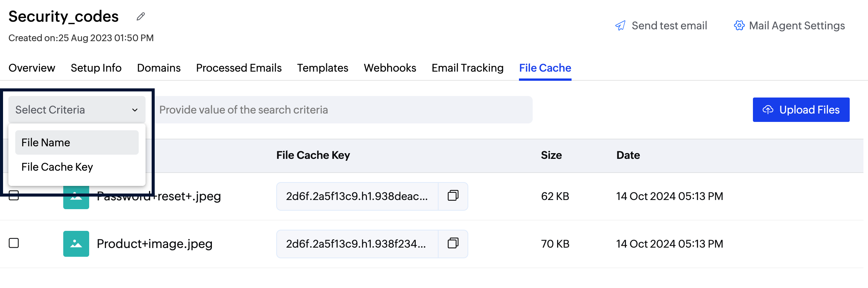This screenshot has width=868, height=288.
Task: Copy the Password reset file cache key
Action: pyautogui.click(x=453, y=196)
